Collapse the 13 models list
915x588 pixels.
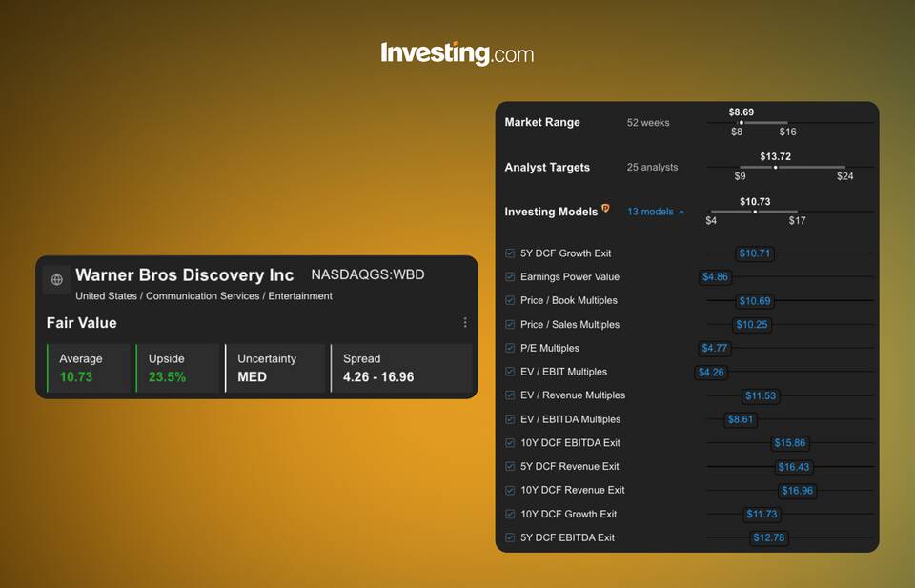(656, 212)
